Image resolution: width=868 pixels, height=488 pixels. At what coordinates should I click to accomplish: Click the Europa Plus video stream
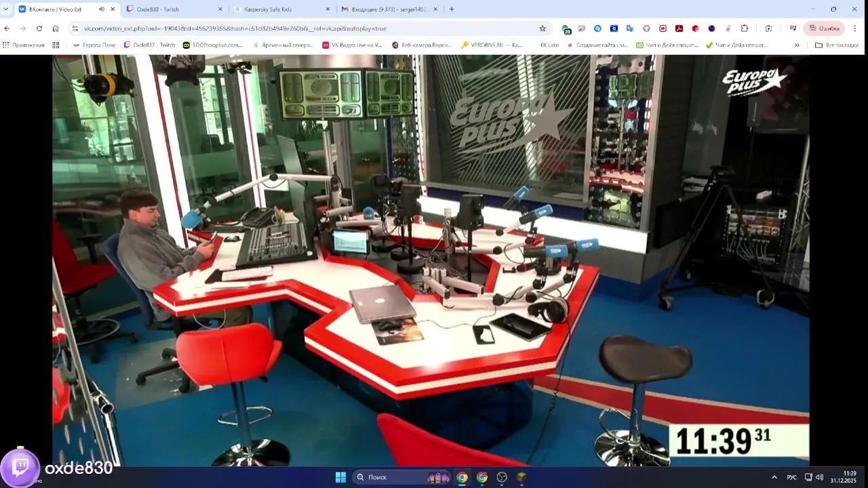pyautogui.click(x=431, y=261)
